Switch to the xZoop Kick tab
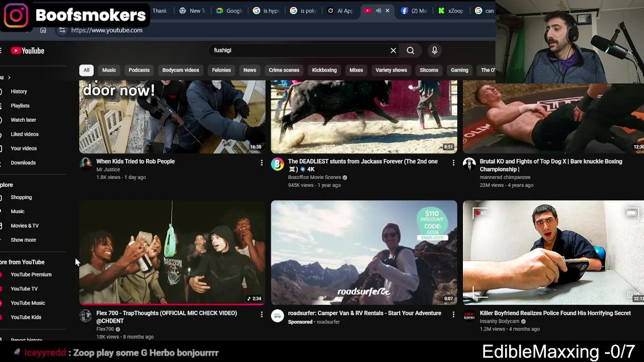Viewport: 644px width, 362px height. (x=451, y=11)
